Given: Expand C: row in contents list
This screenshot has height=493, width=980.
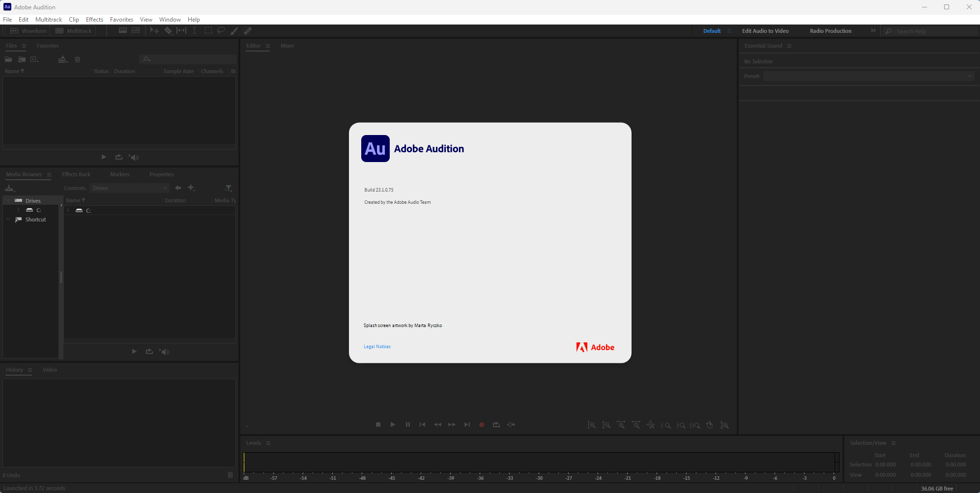Looking at the screenshot, I should [x=68, y=210].
